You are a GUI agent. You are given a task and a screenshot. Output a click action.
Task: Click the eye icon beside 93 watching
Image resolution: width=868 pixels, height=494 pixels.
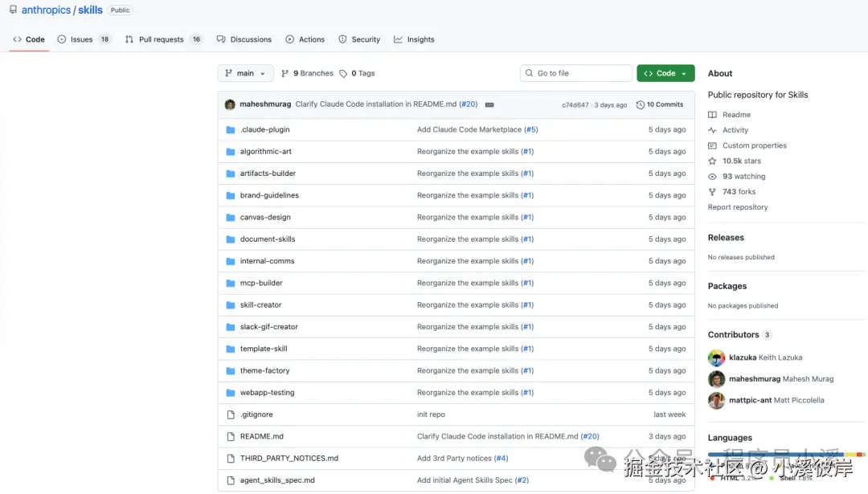tap(712, 177)
